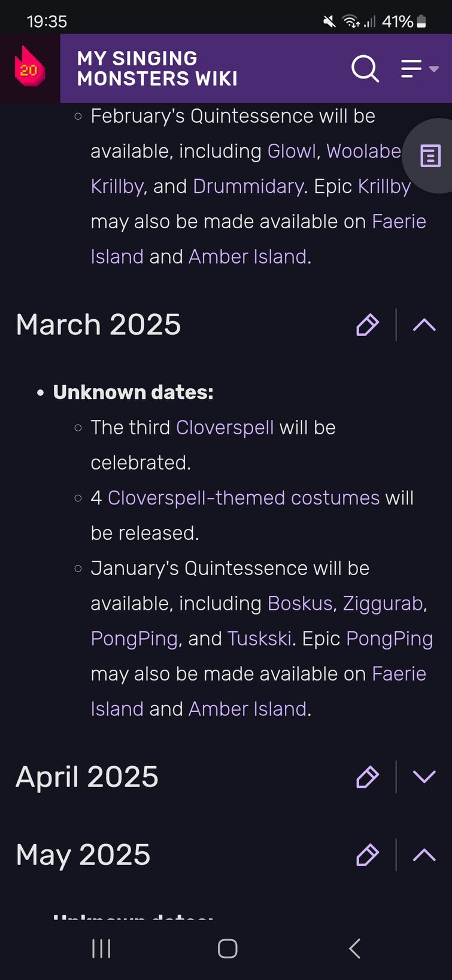This screenshot has height=980, width=452.
Task: Tap the My Singing Monsters Wiki title
Action: tap(157, 68)
